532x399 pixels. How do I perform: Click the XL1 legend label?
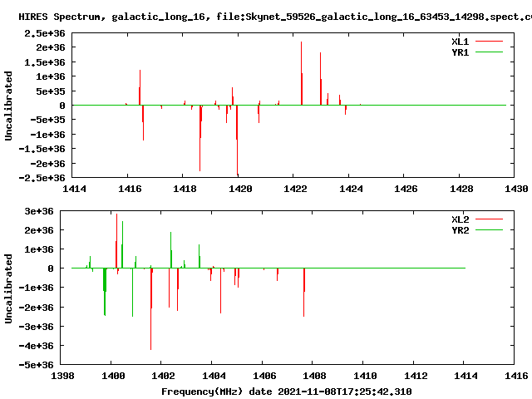[460, 42]
